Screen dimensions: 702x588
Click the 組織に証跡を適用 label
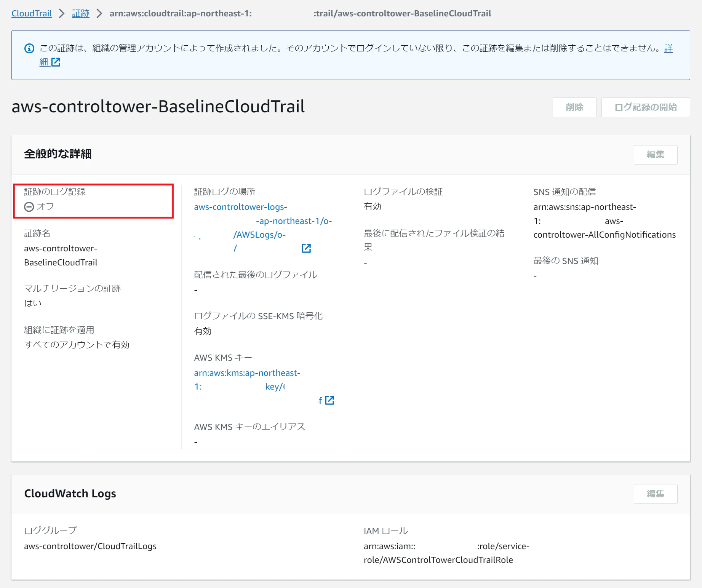pos(59,330)
